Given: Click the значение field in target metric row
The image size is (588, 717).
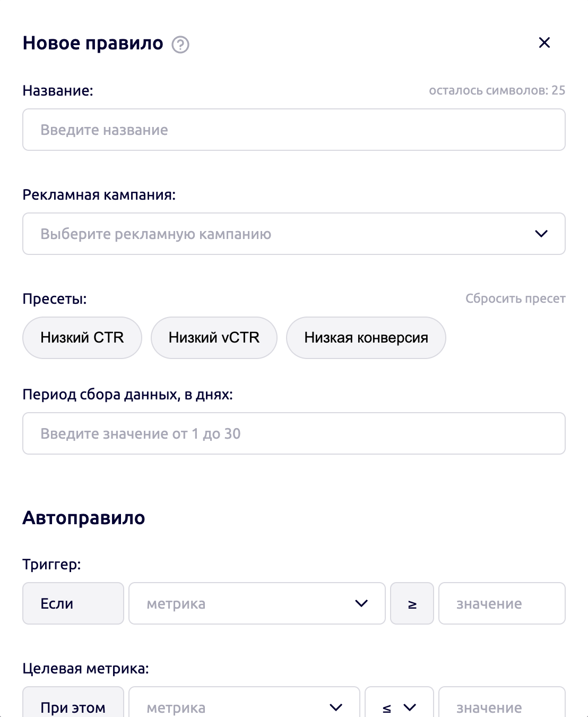Looking at the screenshot, I should coord(501,707).
